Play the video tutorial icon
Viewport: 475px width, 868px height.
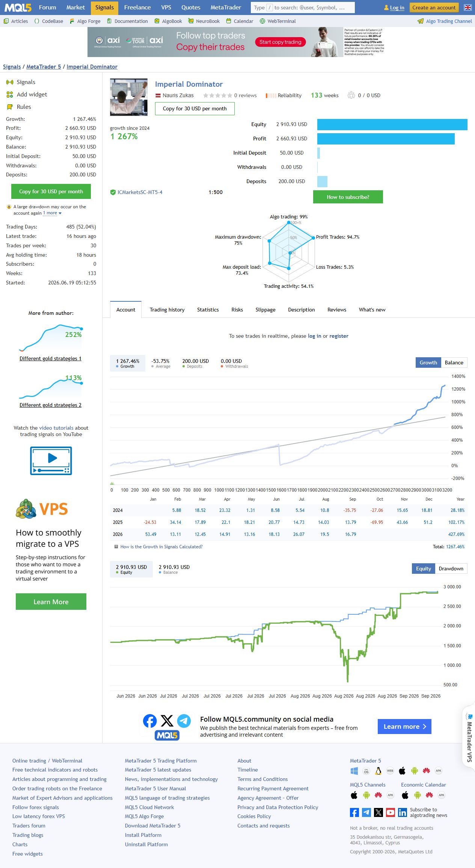coord(51,461)
